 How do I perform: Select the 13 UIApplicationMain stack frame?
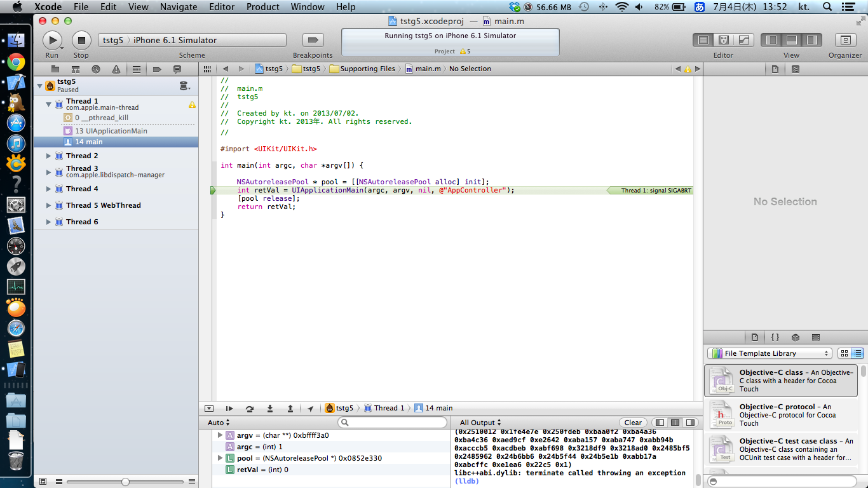click(116, 131)
